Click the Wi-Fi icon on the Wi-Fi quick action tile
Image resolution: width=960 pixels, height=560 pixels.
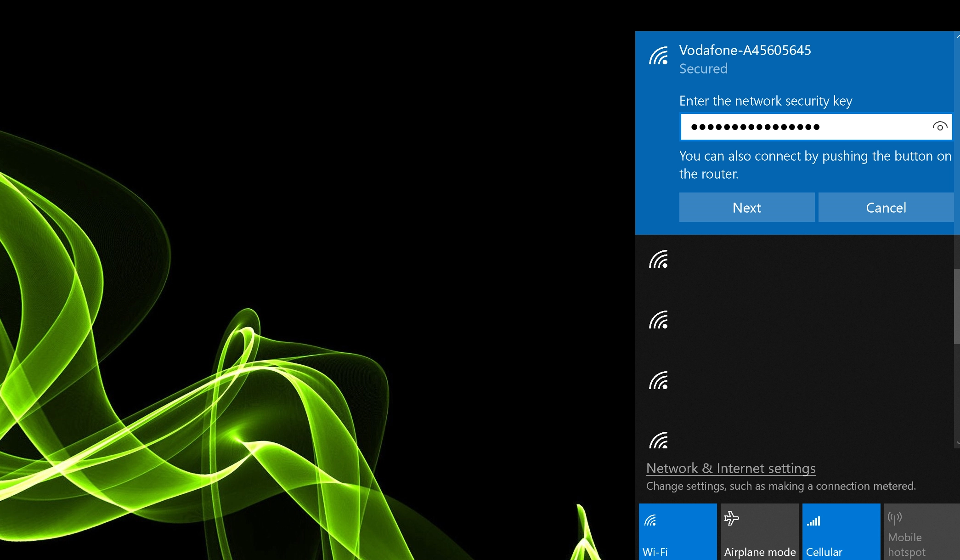pyautogui.click(x=650, y=520)
